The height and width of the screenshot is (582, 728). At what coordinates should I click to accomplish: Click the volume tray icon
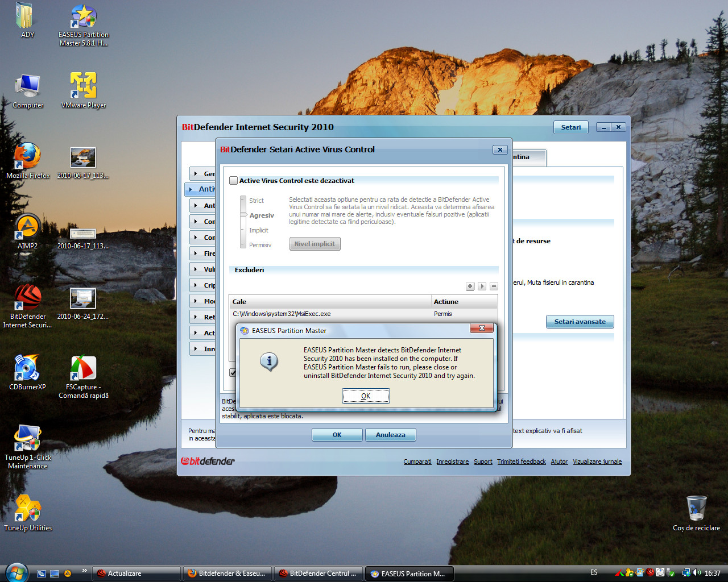[697, 573]
